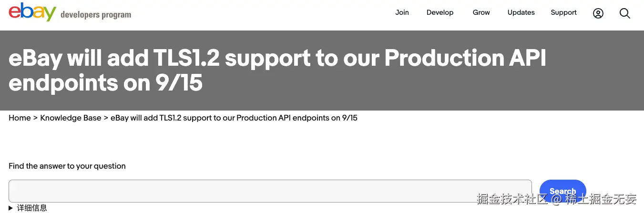Open the Knowledge Base breadcrumb link
This screenshot has width=644, height=213.
(71, 118)
